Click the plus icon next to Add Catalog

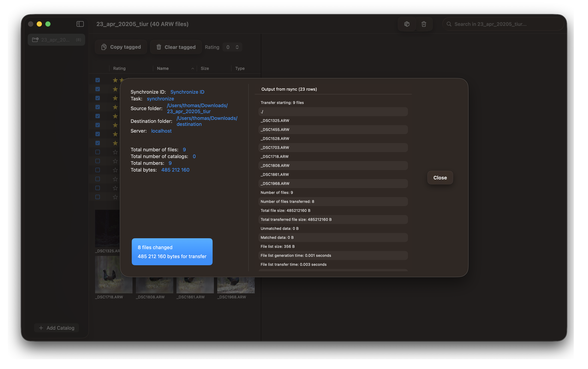[41, 328]
